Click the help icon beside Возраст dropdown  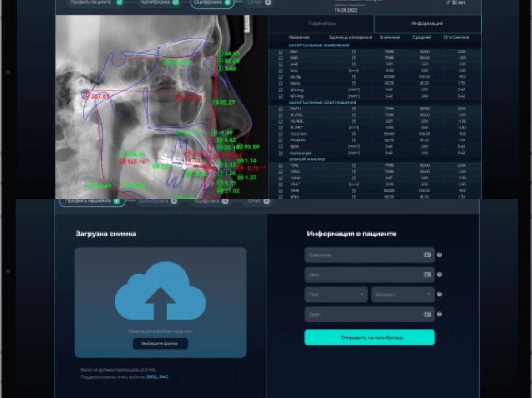pos(439,294)
